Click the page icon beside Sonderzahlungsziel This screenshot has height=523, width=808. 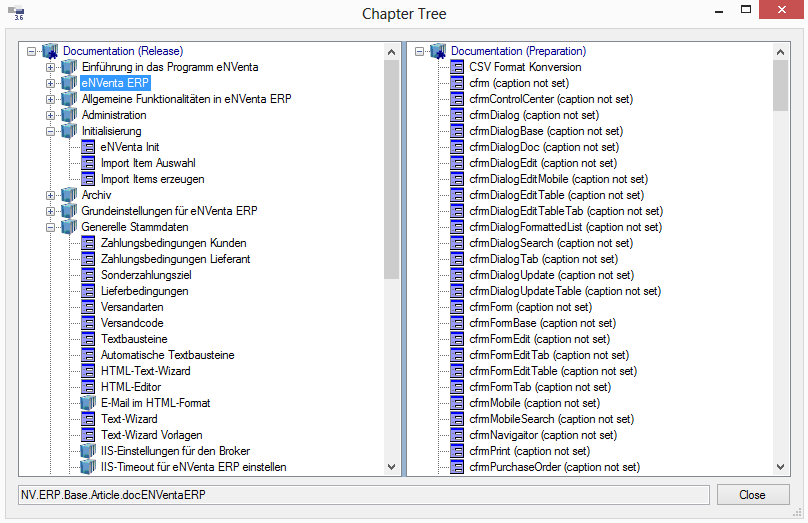coord(88,275)
